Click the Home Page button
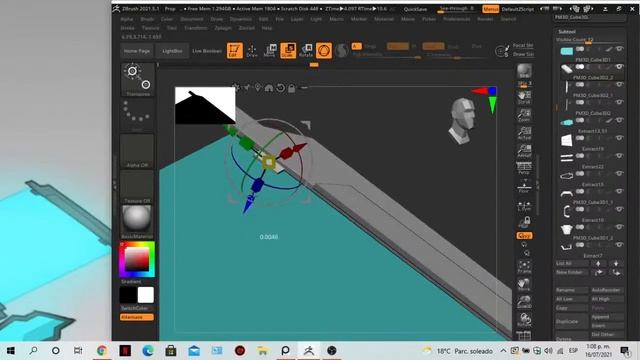640x360 pixels. (137, 51)
